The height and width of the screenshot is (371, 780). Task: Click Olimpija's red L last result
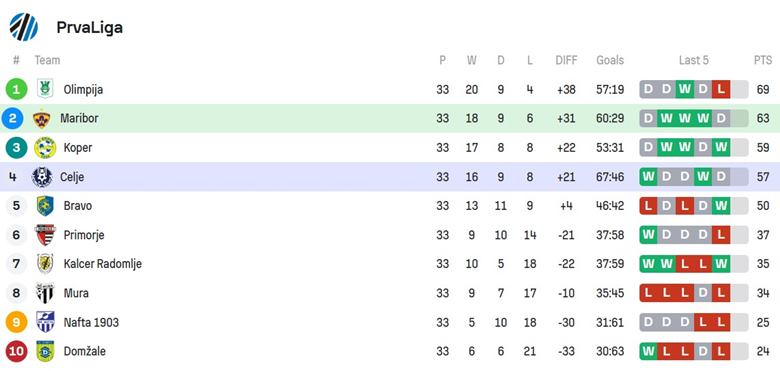point(721,90)
